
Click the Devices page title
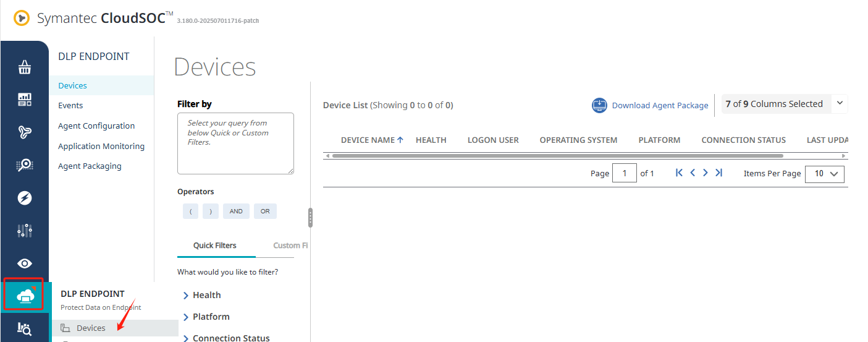click(215, 67)
